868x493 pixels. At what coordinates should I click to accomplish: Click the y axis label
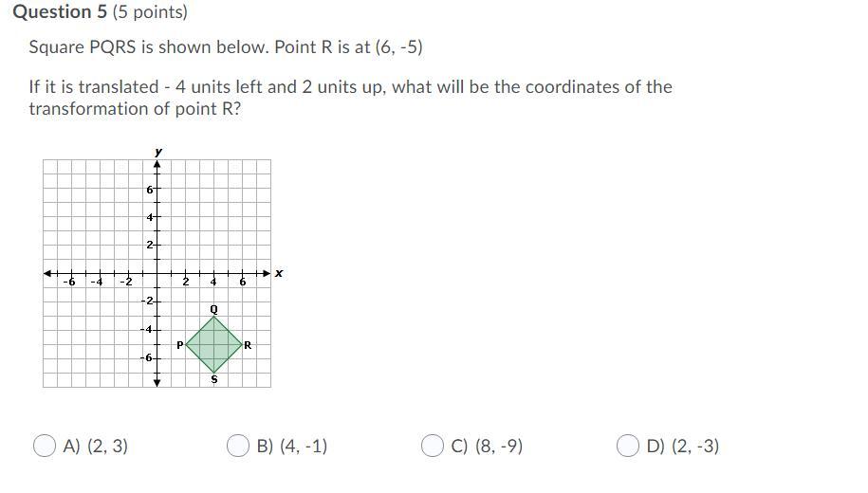(x=158, y=152)
